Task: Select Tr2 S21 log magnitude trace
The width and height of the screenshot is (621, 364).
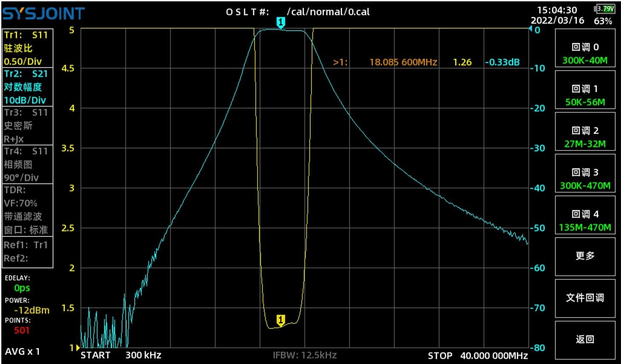Action: coord(27,87)
